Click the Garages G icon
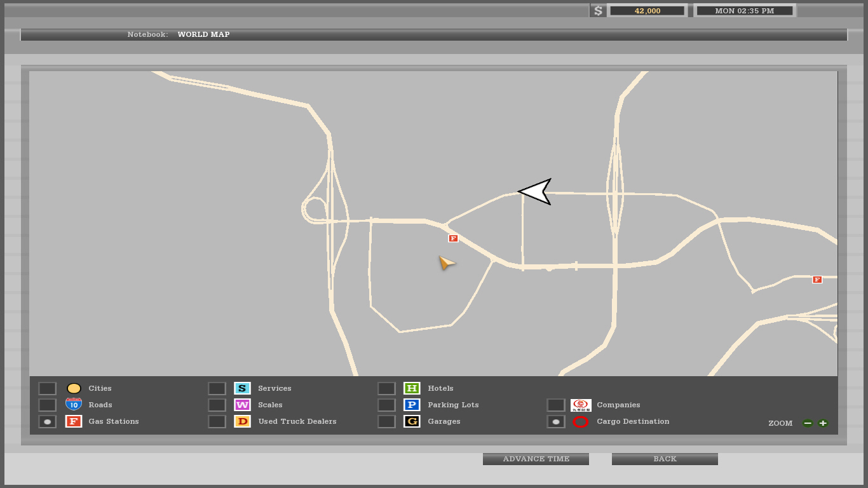Screen dimensions: 868x488 (x=412, y=421)
